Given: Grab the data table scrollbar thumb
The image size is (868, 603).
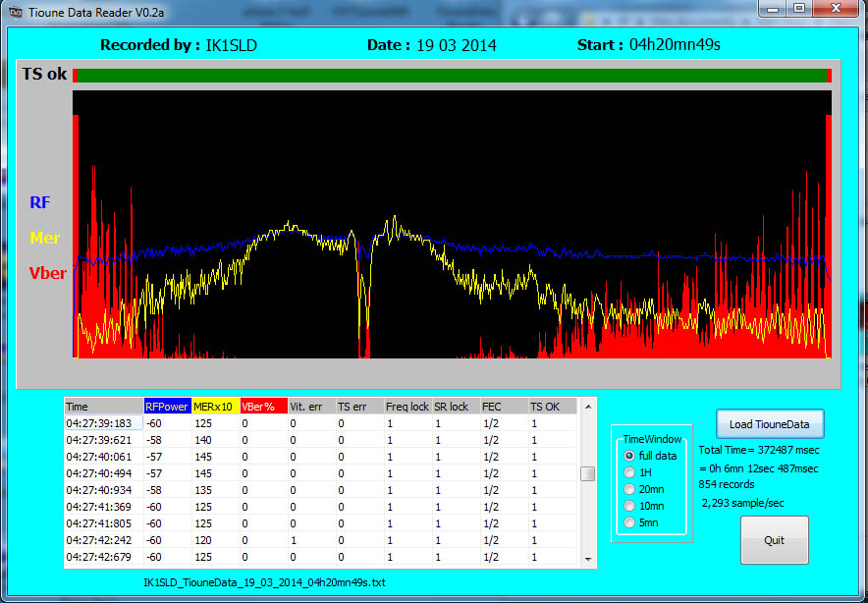Looking at the screenshot, I should click(x=588, y=474).
